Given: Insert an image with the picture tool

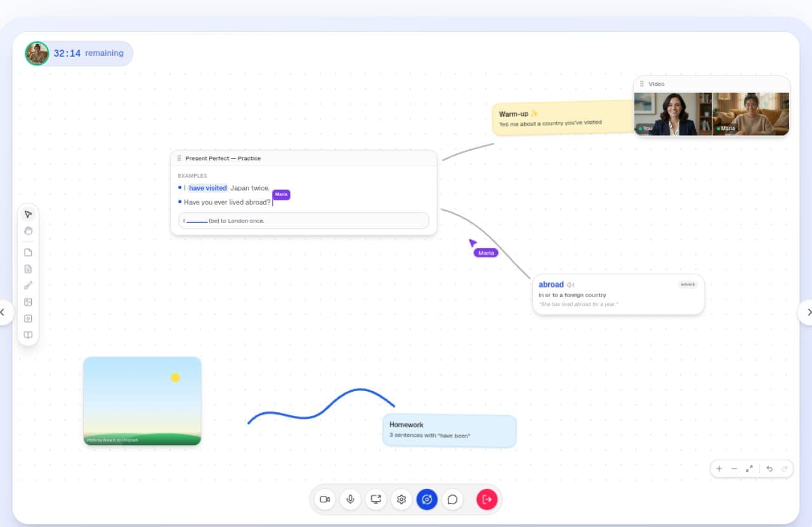Looking at the screenshot, I should 28,302.
